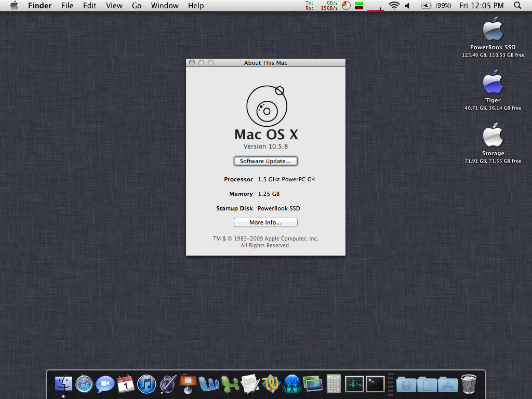
Task: Click the Software Update... button
Action: coord(265,161)
